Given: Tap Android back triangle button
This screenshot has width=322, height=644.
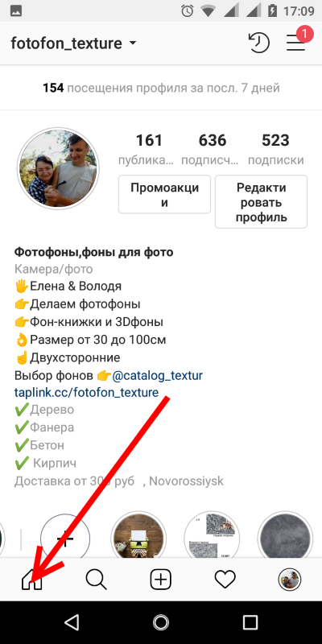Looking at the screenshot, I should click(72, 622).
